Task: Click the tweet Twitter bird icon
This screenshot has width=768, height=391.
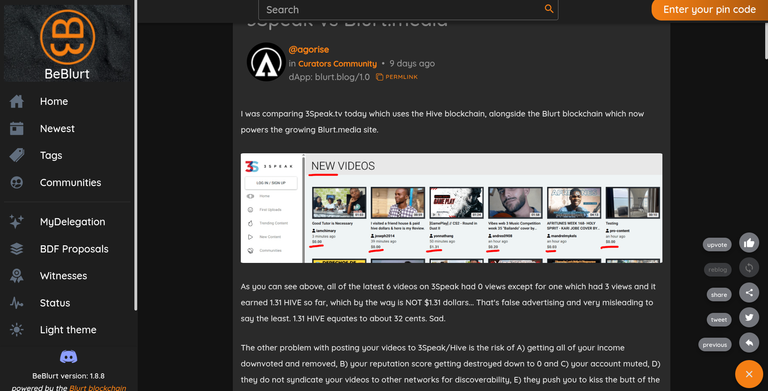Action: coord(749,318)
